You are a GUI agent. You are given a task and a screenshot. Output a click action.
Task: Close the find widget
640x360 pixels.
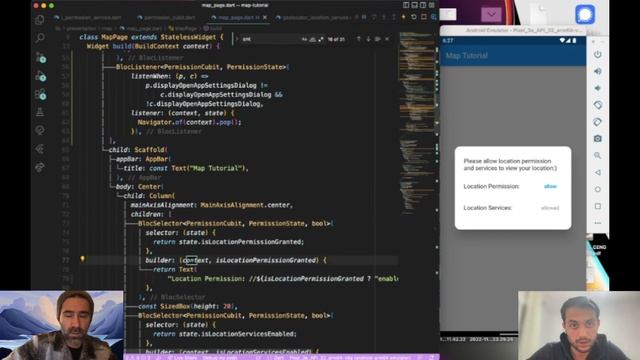(x=387, y=39)
